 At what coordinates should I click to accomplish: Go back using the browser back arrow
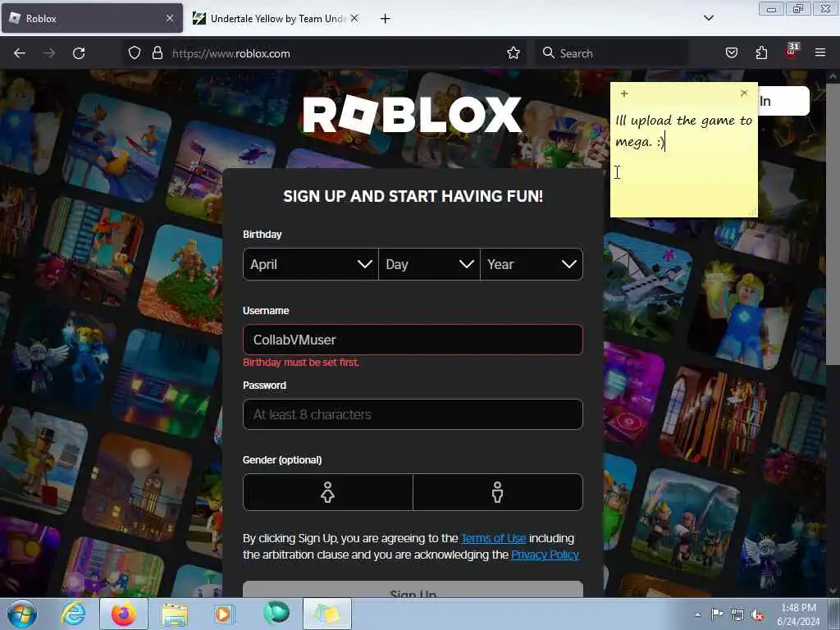click(20, 53)
